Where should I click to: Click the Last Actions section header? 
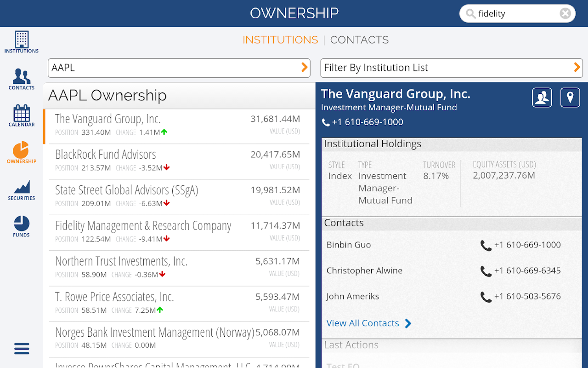452,345
